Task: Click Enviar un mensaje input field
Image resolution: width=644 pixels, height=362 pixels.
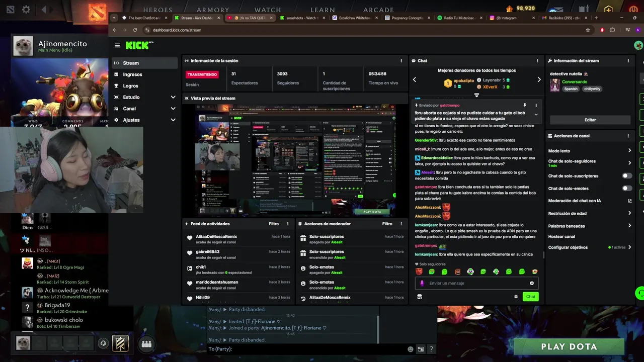Action: (476, 283)
